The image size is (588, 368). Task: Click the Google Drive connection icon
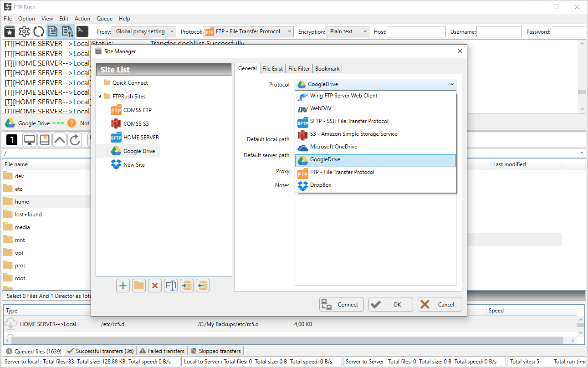(10, 123)
